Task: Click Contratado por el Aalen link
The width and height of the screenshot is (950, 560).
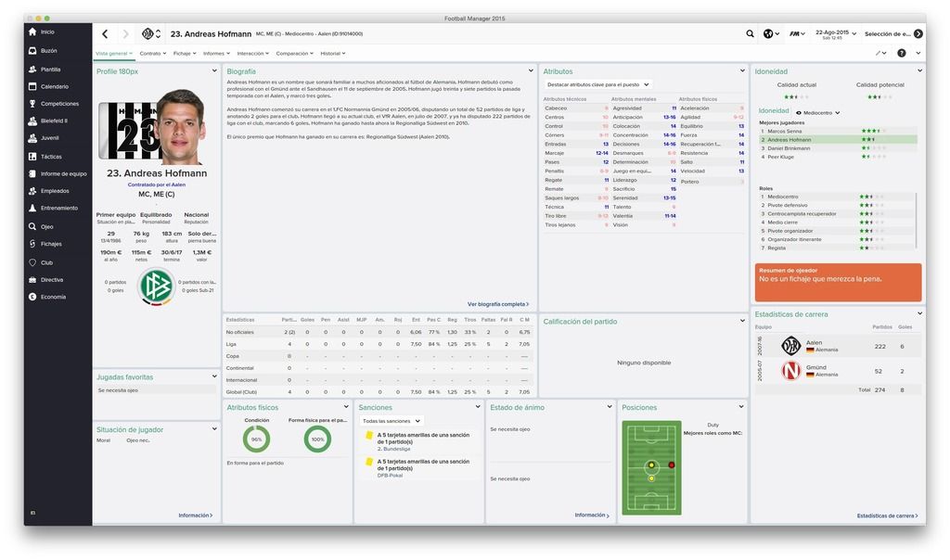Action: pyautogui.click(x=156, y=185)
